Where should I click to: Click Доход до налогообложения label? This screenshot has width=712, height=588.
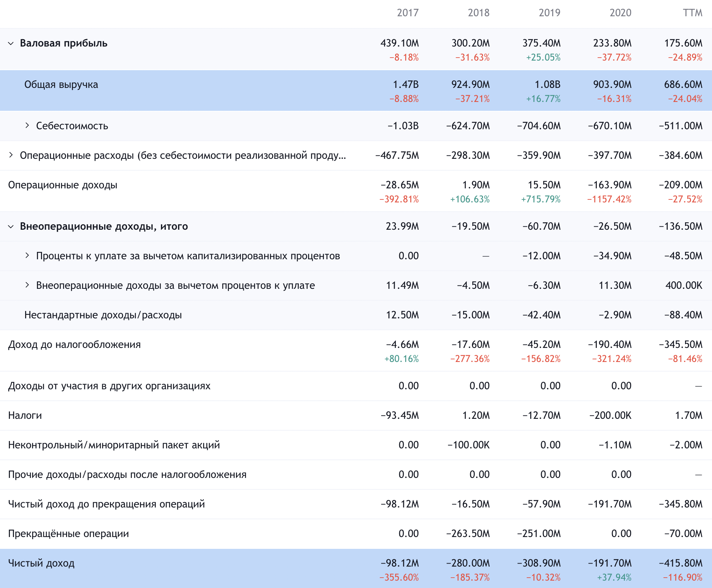(75, 345)
